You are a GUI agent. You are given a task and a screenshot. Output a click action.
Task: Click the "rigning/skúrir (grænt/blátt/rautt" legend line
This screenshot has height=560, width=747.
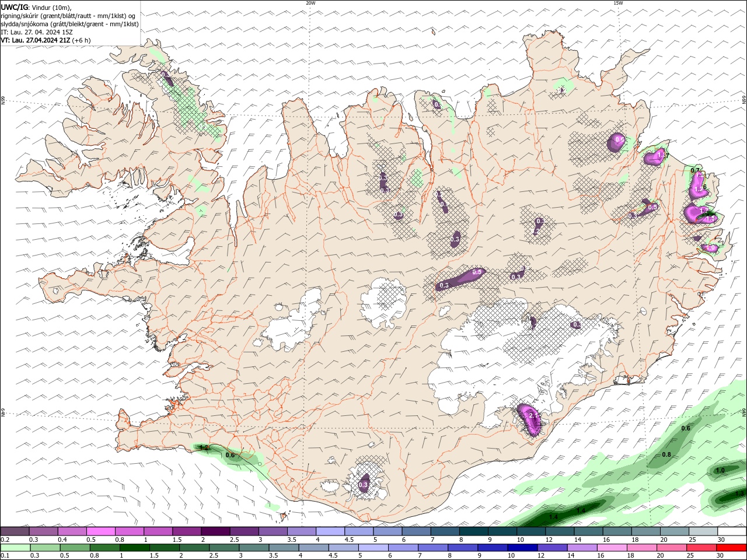click(x=67, y=15)
